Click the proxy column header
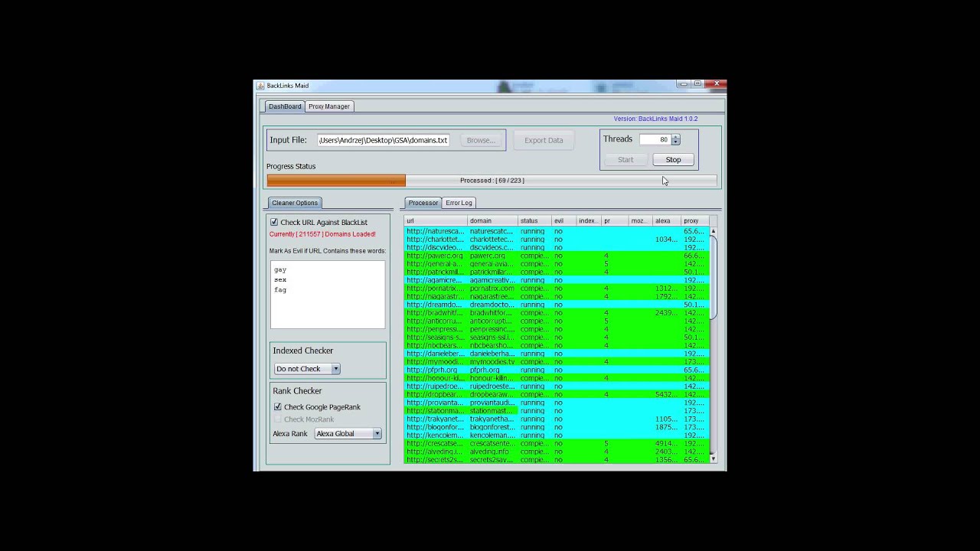Screen dimensions: 980x551 [695, 221]
